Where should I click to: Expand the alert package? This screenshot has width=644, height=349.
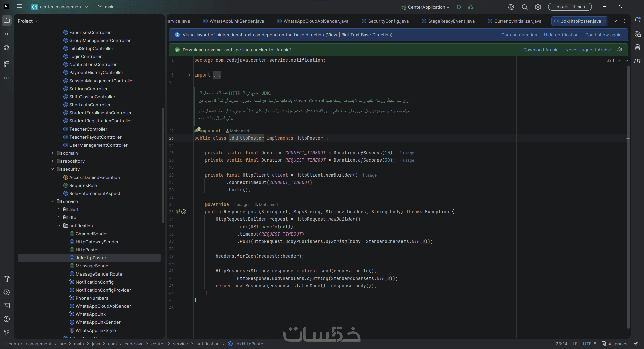[59, 209]
